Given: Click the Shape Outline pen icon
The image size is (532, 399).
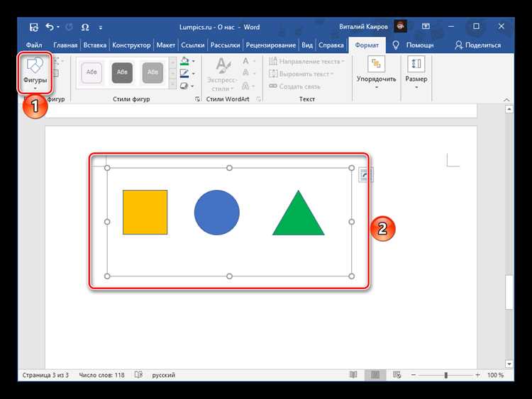Looking at the screenshot, I should point(184,73).
